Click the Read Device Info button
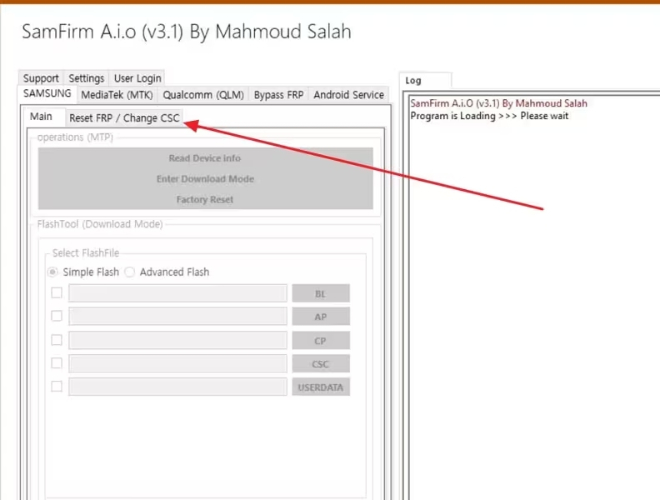 205,158
